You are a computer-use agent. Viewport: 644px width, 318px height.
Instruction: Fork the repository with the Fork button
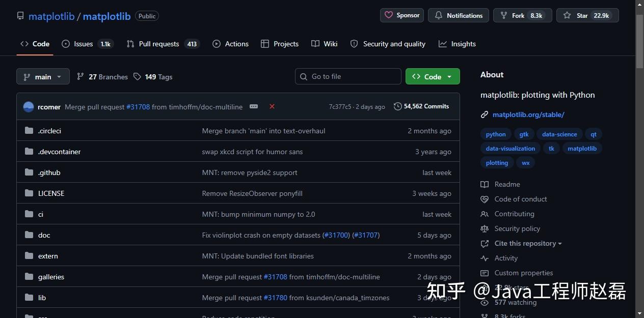(x=523, y=16)
